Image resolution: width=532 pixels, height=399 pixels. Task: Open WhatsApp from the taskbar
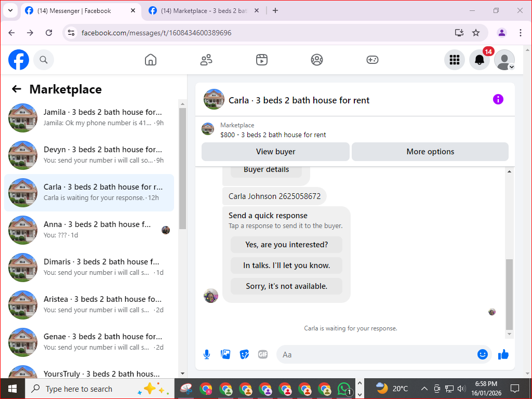[x=344, y=389]
